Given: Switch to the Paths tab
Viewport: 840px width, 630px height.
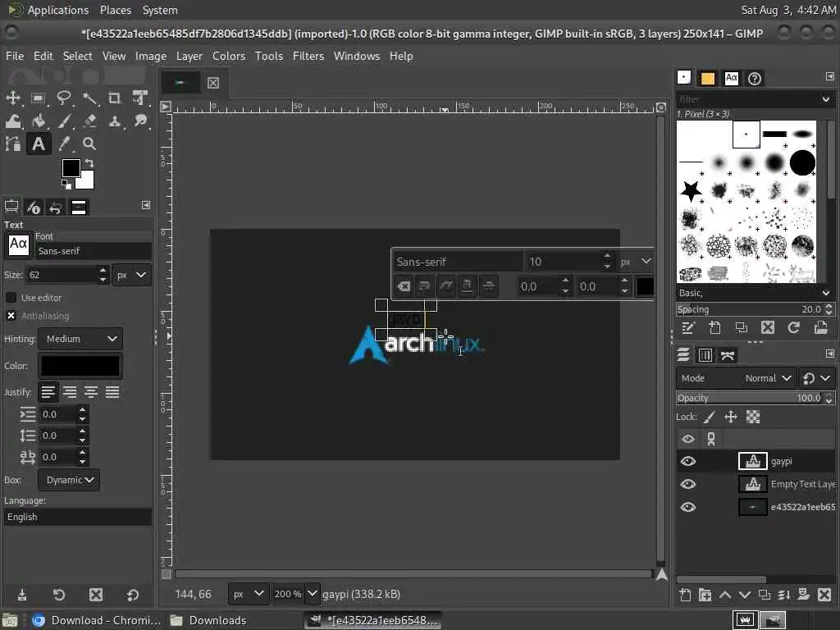Looking at the screenshot, I should click(728, 354).
